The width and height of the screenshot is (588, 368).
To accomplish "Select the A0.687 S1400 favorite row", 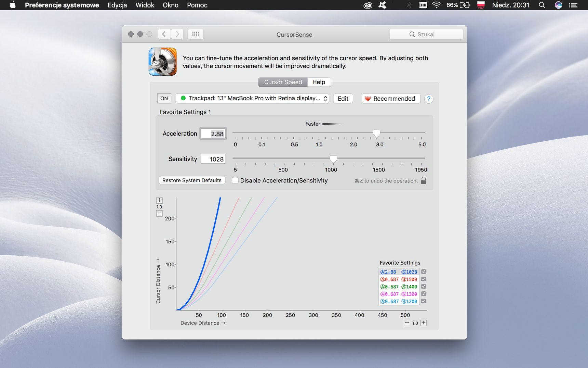I will [x=399, y=287].
